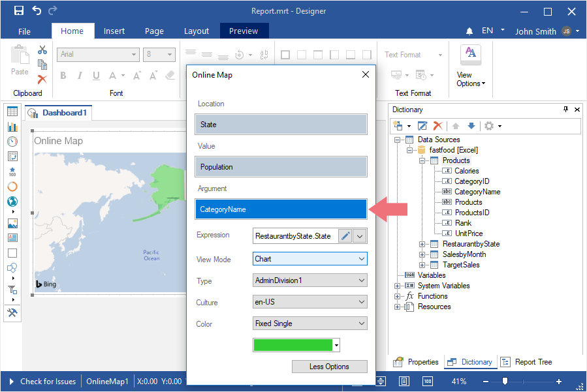587x392 pixels.
Task: Click the Less Options button
Action: click(329, 367)
